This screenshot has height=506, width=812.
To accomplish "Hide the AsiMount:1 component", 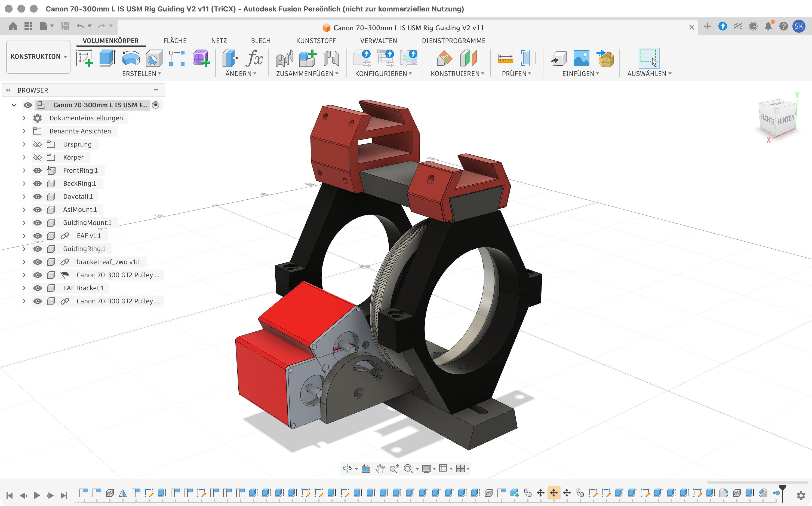I will pos(38,209).
